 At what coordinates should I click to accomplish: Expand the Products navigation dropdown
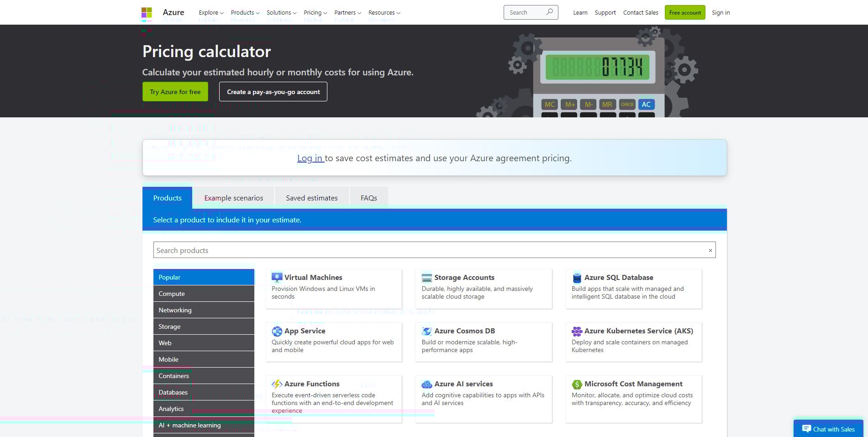pyautogui.click(x=245, y=12)
